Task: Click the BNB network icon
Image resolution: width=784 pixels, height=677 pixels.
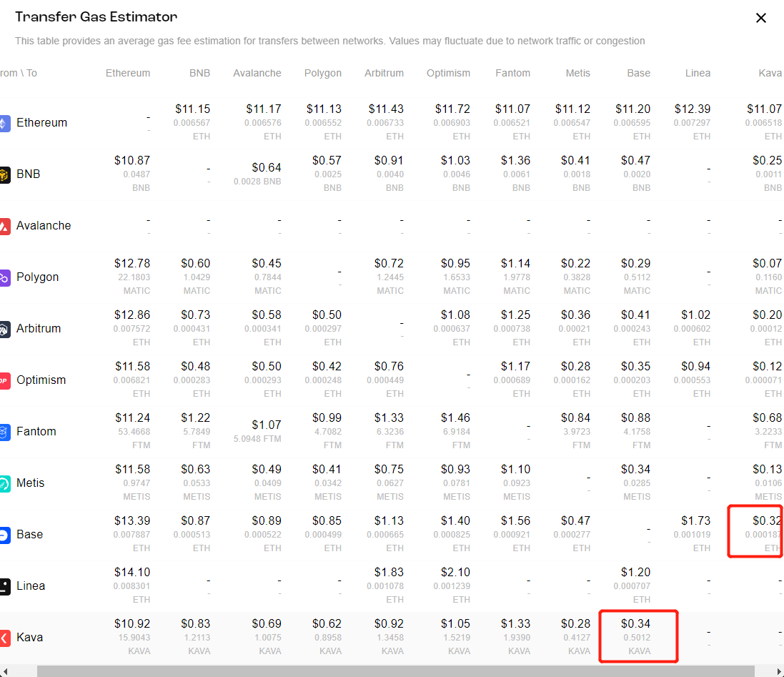Action: click(x=4, y=174)
